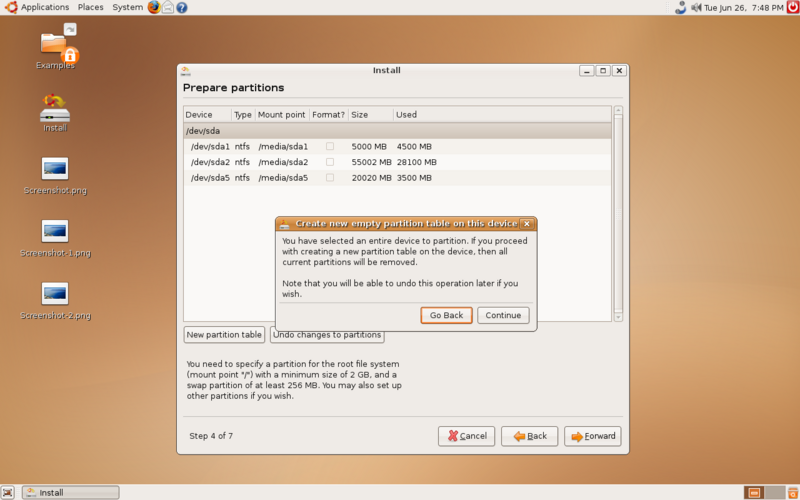Launch the Install desktop icon
This screenshot has width=800, height=500.
[55, 113]
